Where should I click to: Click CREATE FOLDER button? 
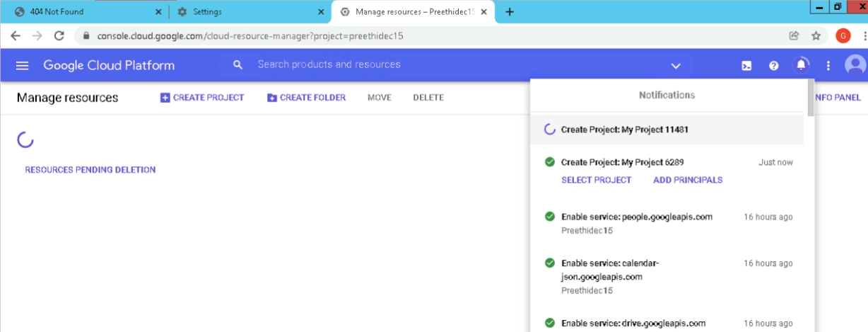pos(306,98)
